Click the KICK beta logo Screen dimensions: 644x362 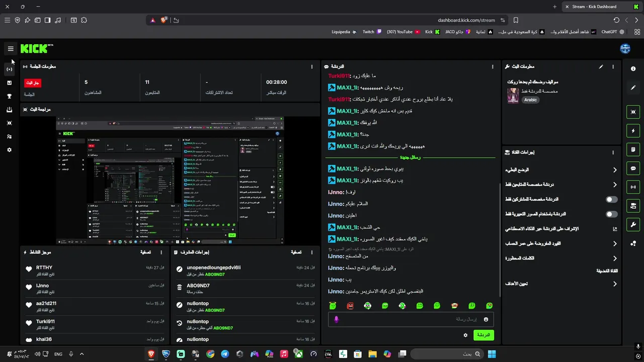[x=37, y=49]
